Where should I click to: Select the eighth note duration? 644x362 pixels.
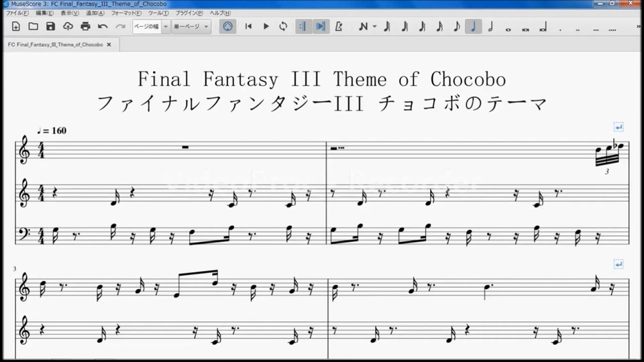(456, 27)
